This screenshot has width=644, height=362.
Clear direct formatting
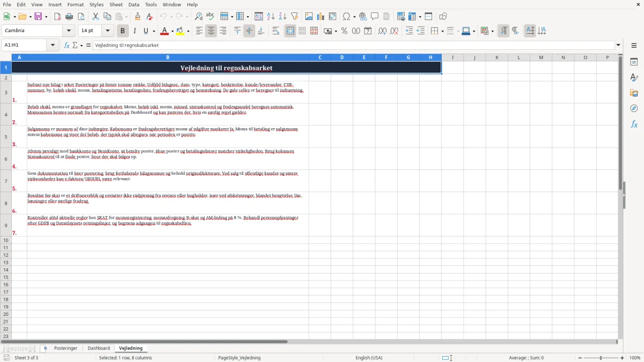149,17
